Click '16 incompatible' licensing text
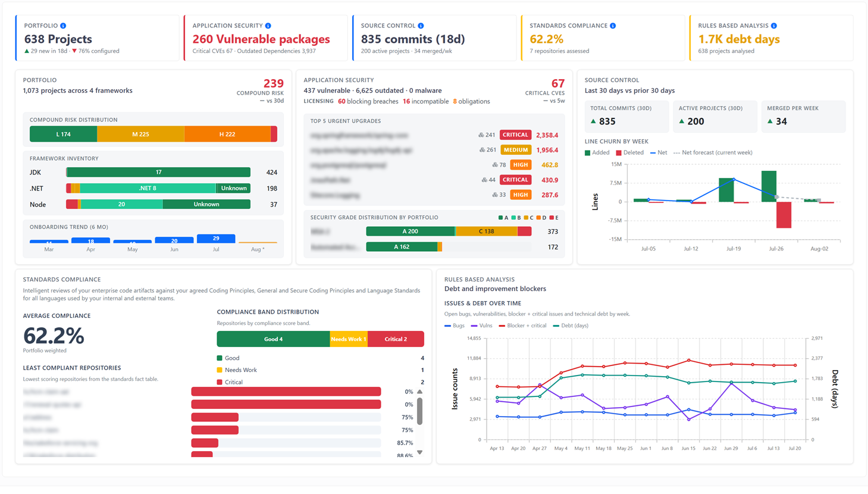 pyautogui.click(x=426, y=102)
